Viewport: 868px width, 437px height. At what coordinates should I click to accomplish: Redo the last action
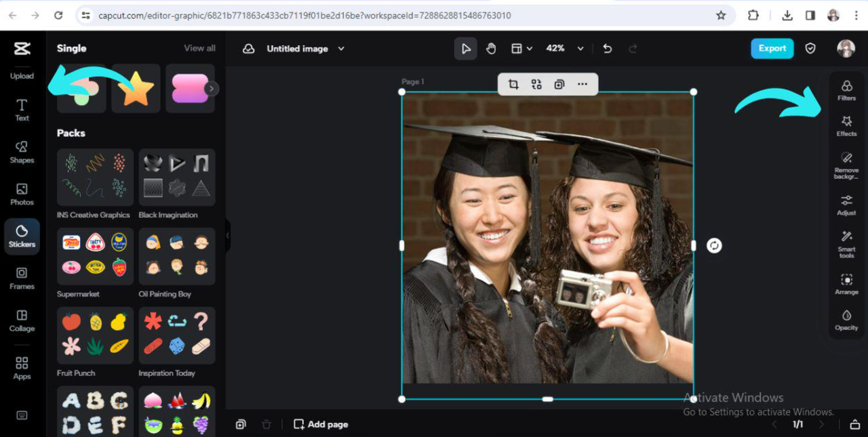coord(633,48)
